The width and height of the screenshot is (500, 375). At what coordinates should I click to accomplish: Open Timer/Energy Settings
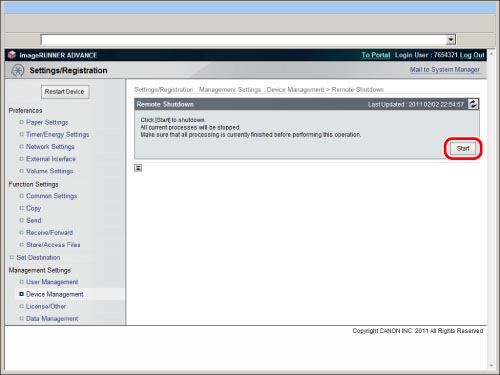click(58, 134)
